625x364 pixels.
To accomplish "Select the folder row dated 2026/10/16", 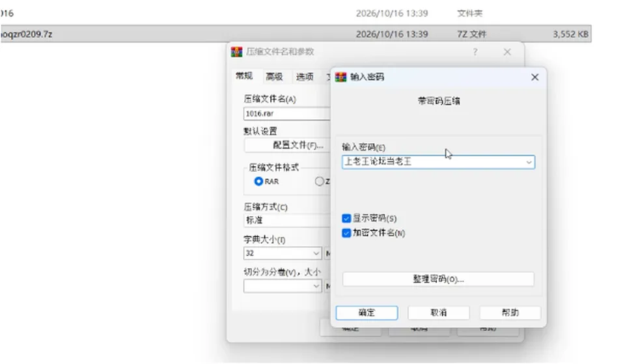I will (x=296, y=13).
